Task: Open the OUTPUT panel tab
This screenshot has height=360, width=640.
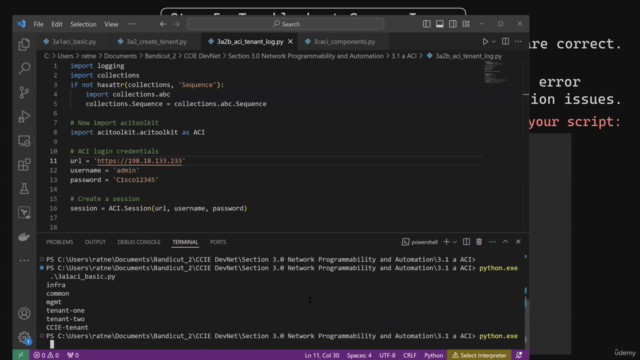Action: point(95,242)
